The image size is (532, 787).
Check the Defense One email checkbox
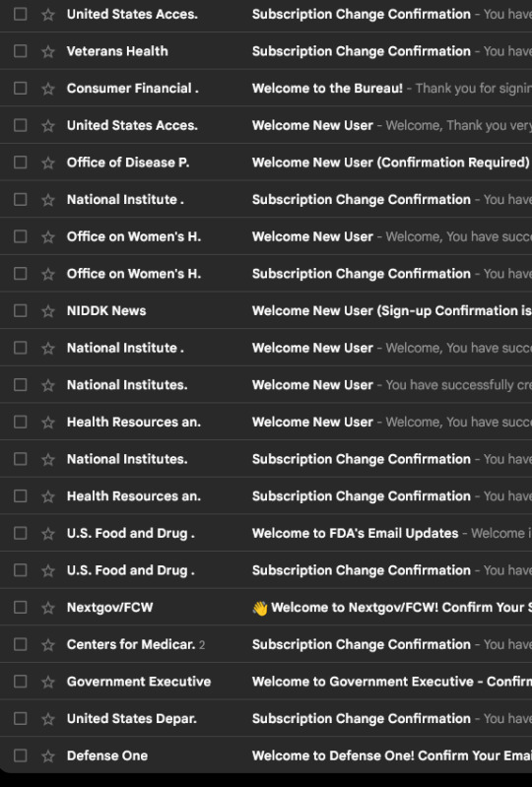tap(20, 755)
